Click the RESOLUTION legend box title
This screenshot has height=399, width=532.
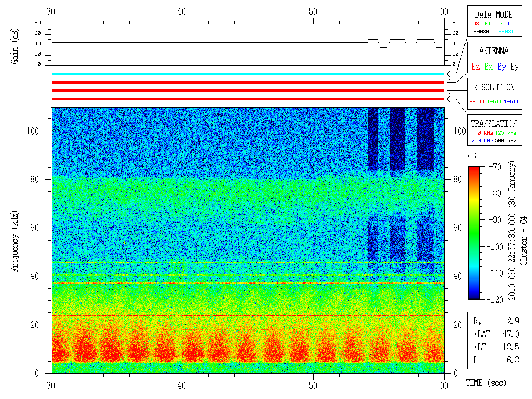(x=494, y=87)
